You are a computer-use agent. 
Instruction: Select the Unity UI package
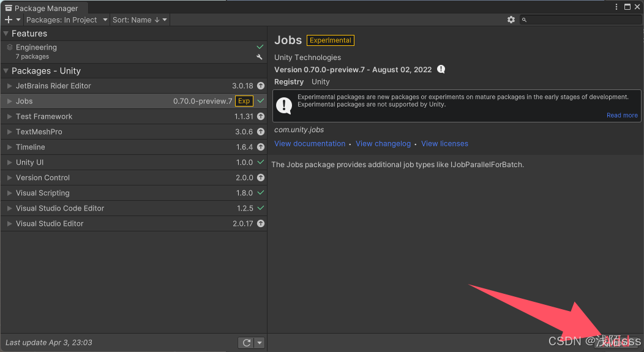(134, 162)
